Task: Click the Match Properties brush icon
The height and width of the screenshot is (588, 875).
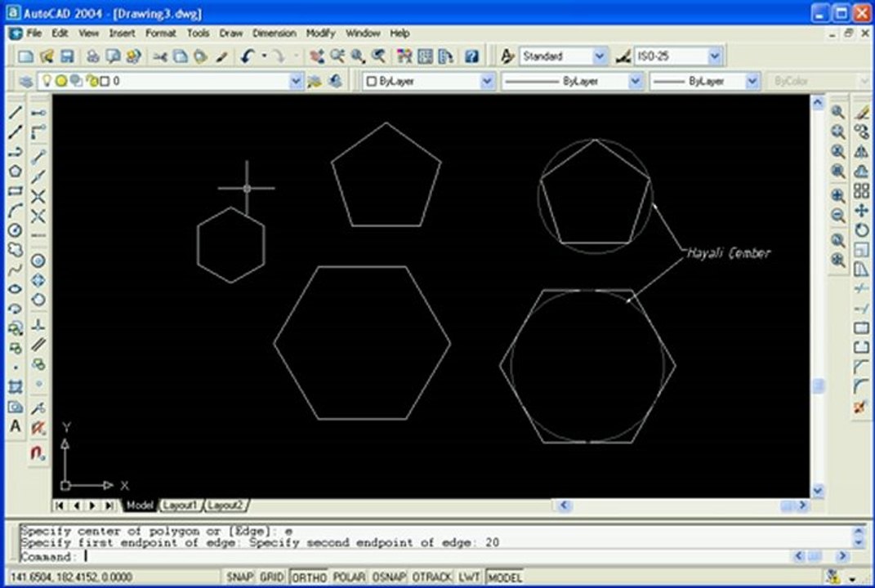Action: (222, 56)
